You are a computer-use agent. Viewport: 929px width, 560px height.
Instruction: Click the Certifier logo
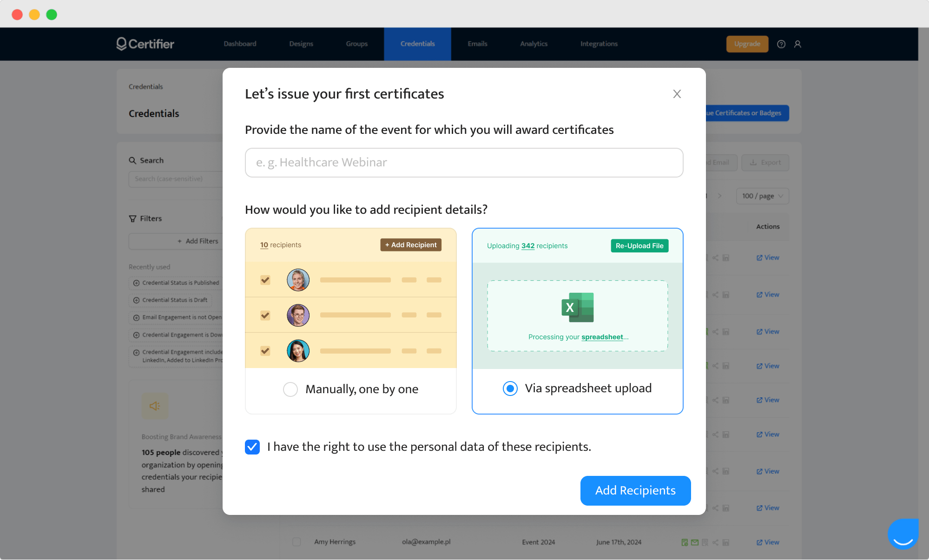145,44
